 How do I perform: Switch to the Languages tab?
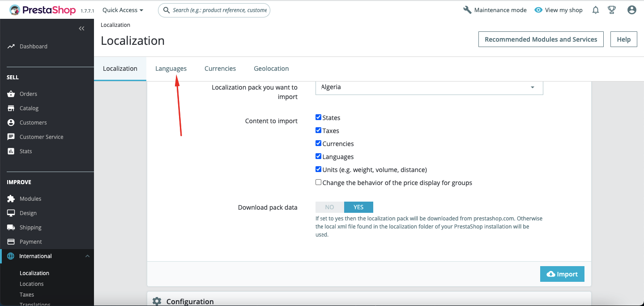pos(171,69)
